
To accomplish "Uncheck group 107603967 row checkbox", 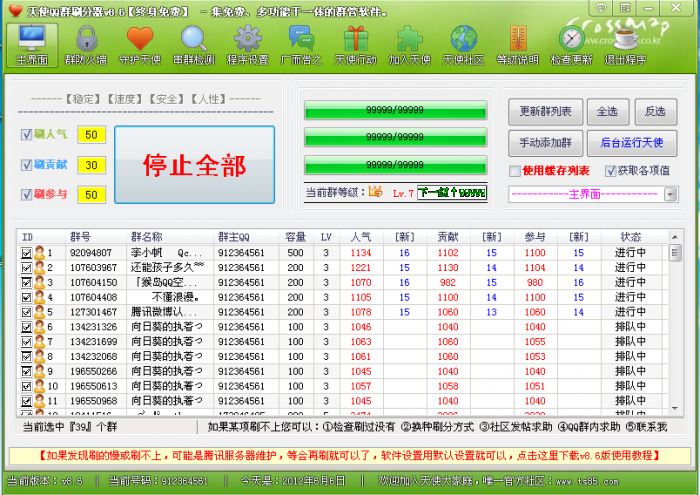I will pyautogui.click(x=26, y=268).
